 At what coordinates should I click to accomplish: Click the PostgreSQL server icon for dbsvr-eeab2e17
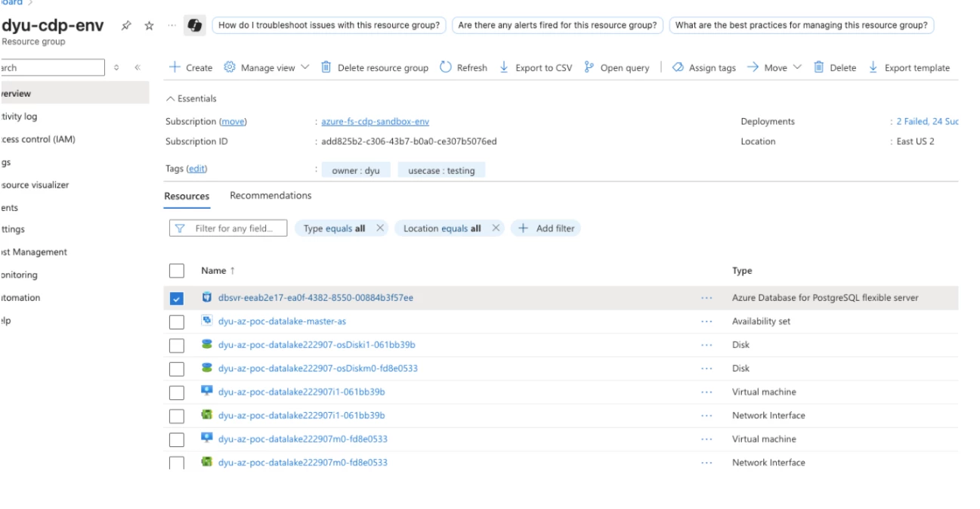click(x=207, y=297)
